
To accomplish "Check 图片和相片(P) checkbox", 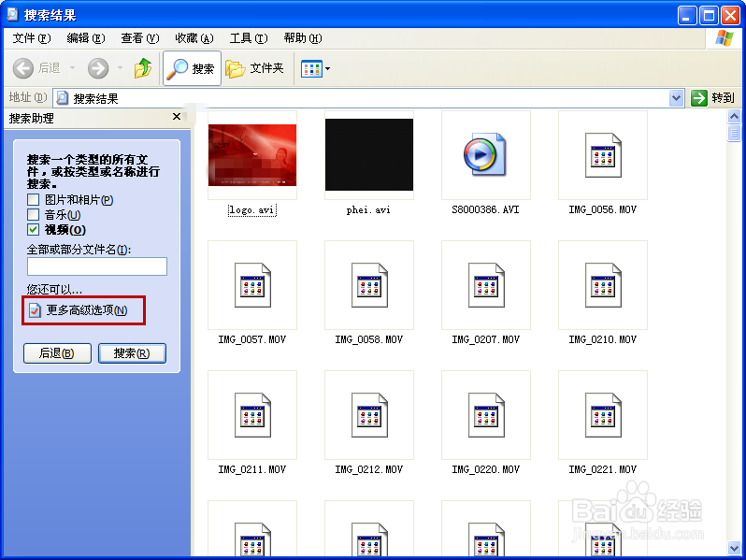I will click(x=33, y=199).
